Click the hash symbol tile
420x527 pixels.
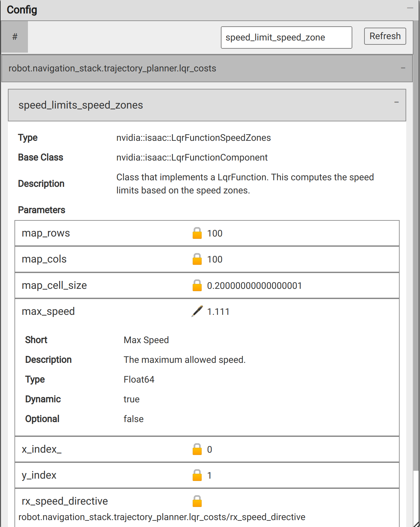click(x=15, y=37)
